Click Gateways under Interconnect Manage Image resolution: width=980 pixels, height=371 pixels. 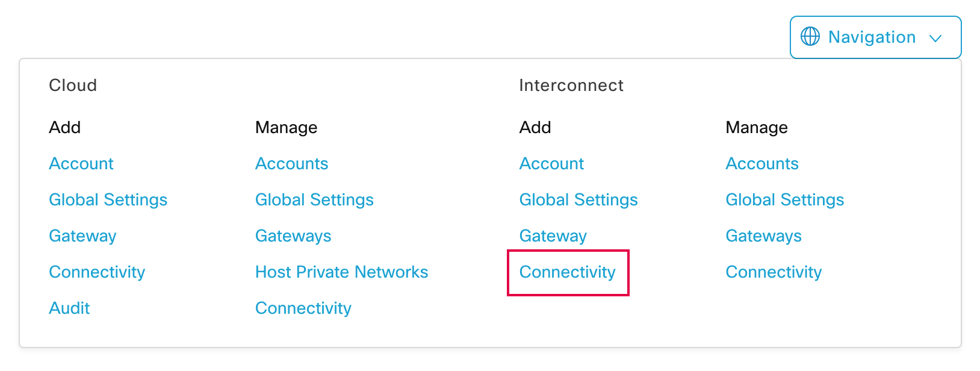763,235
